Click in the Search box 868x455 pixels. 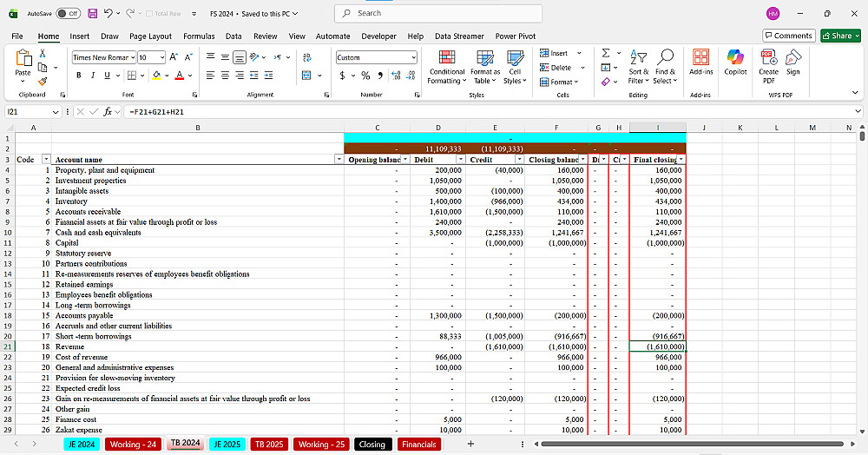coord(437,13)
